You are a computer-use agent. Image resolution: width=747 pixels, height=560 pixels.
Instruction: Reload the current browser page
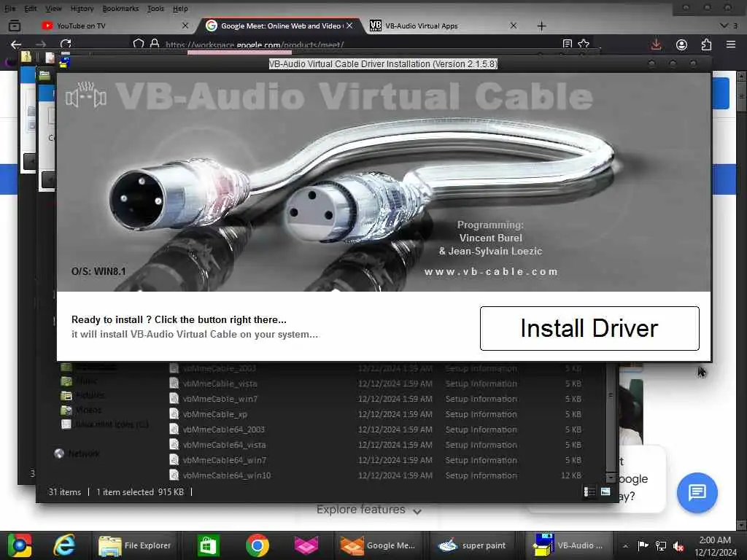click(65, 44)
